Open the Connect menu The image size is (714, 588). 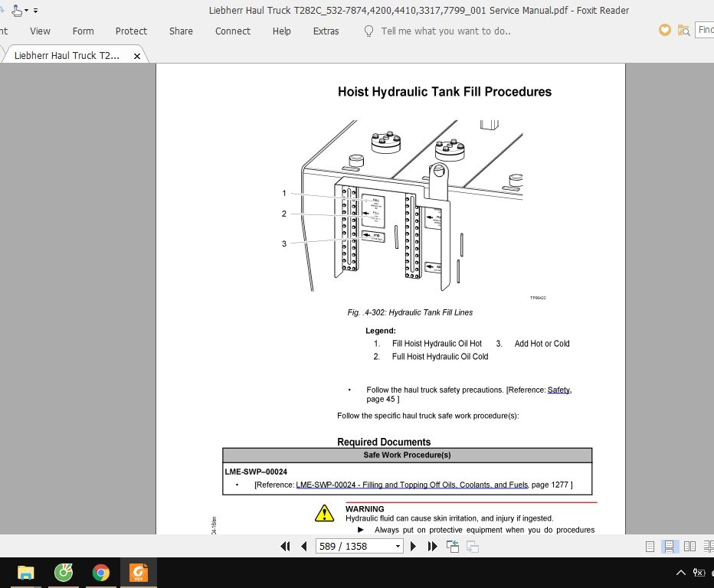[x=232, y=31]
